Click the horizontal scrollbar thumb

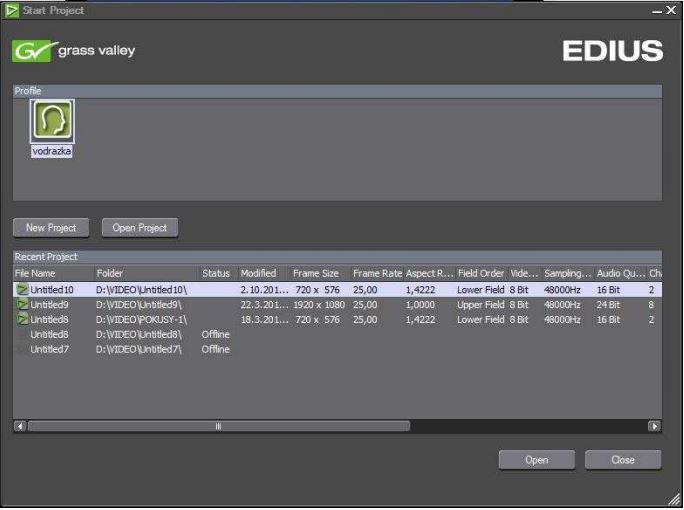(x=219, y=426)
